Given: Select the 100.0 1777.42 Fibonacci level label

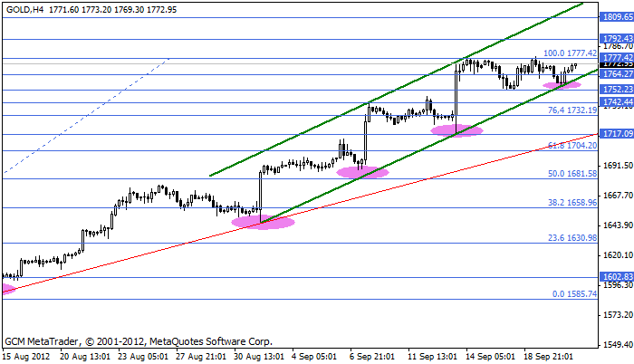Looking at the screenshot, I should tap(570, 53).
